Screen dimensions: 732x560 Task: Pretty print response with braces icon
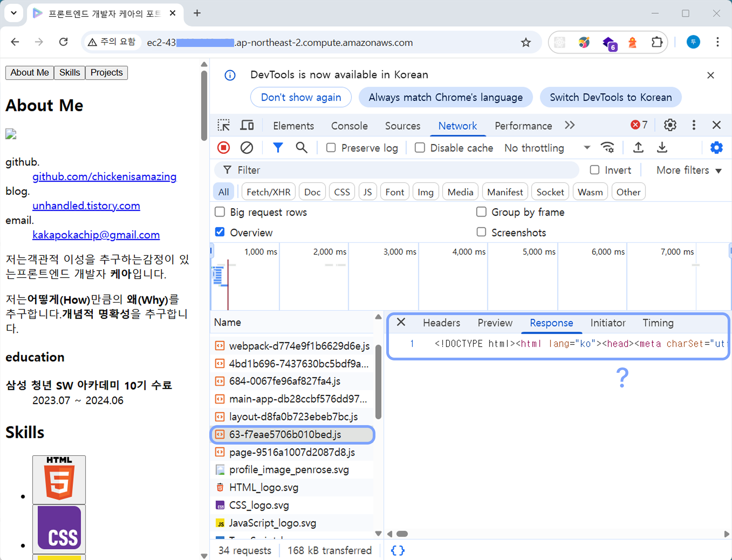[397, 550]
